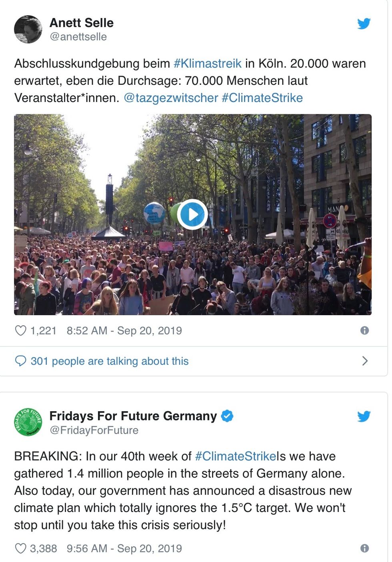Click Twitter bird icon on Anett Selle tweet

tap(364, 24)
